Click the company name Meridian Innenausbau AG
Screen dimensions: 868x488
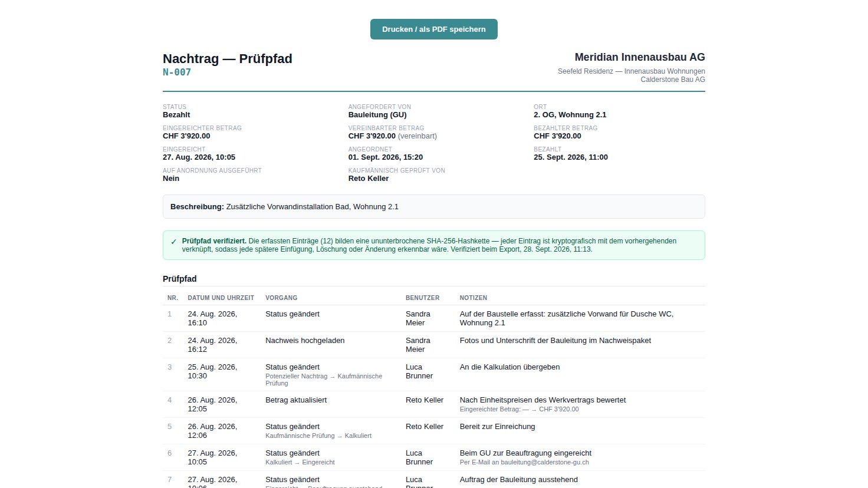640,57
